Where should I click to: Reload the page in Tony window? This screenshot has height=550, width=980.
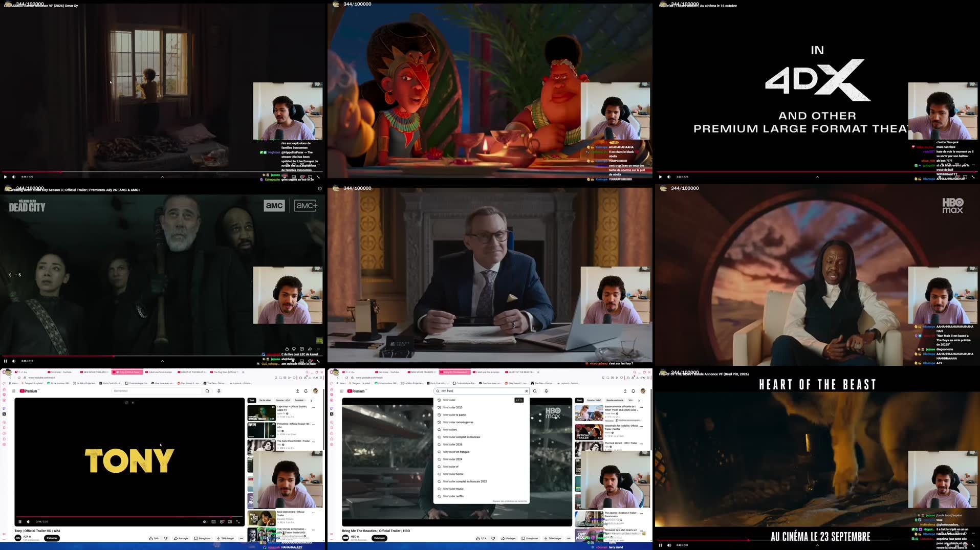(19, 378)
